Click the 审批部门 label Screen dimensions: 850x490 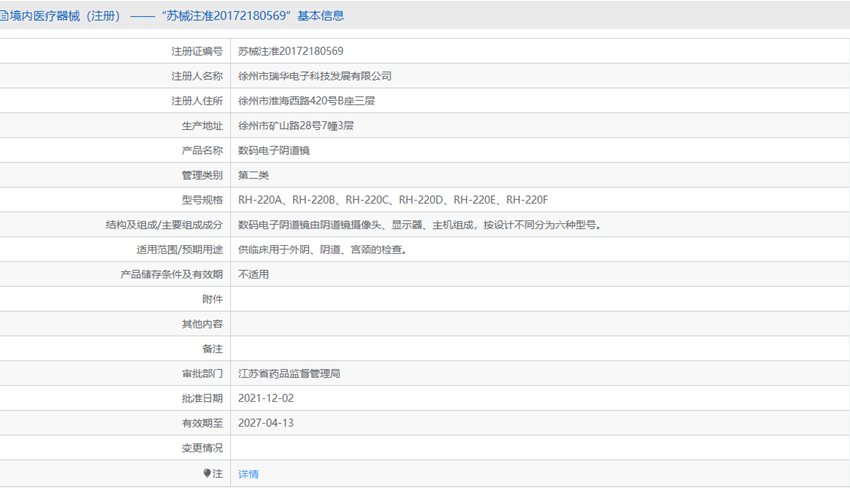(202, 374)
